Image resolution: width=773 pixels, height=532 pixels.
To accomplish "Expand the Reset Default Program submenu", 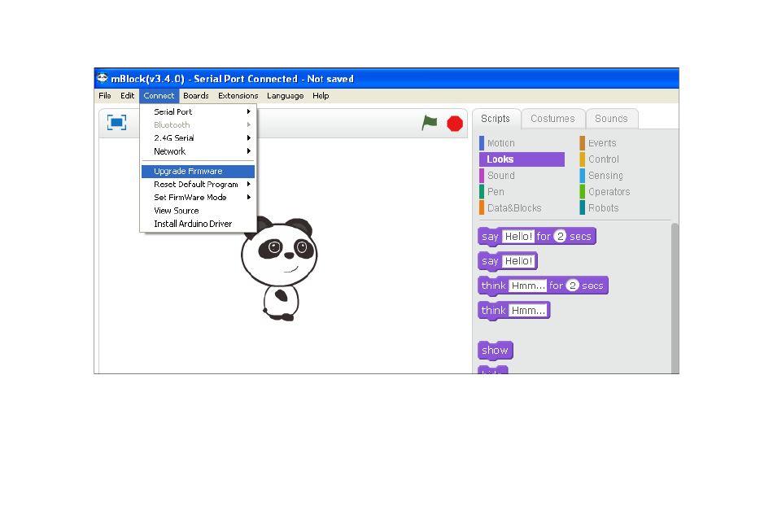I will point(199,185).
